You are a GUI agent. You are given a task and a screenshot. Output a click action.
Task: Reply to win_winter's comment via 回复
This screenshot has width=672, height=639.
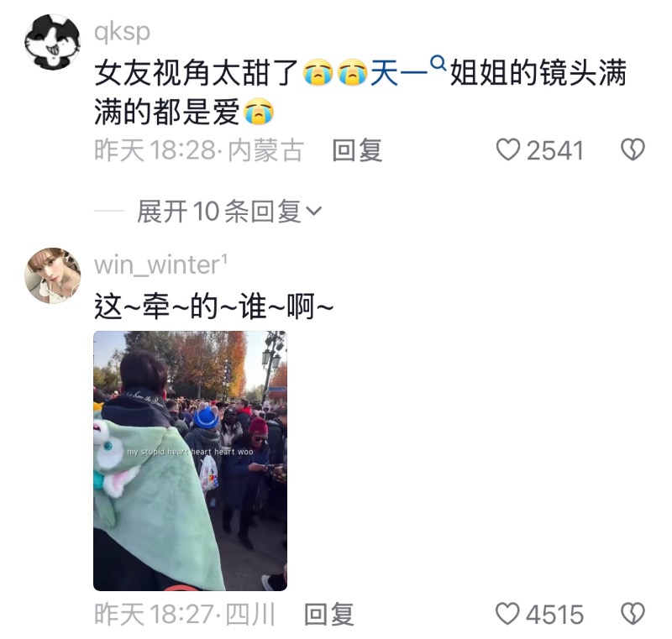pos(328,614)
